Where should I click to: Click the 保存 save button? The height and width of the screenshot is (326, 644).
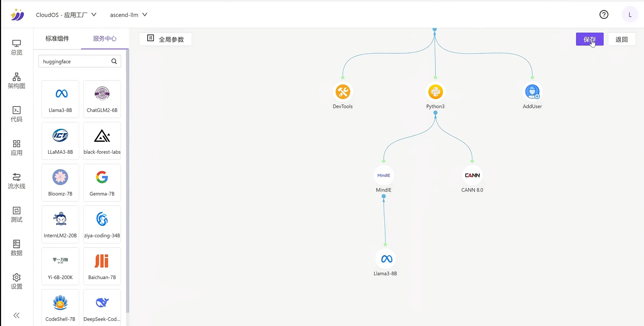tap(589, 39)
